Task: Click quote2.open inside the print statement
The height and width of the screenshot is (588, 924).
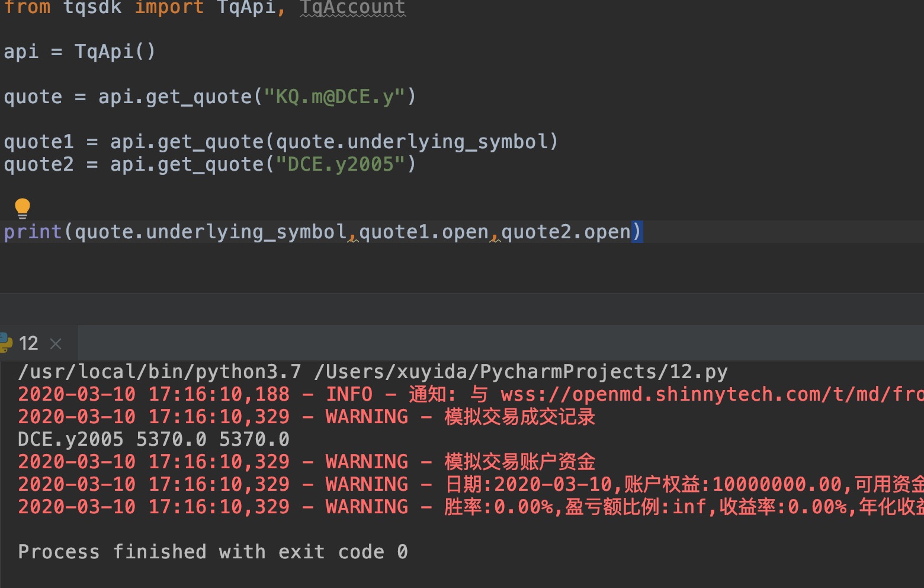Action: click(566, 232)
